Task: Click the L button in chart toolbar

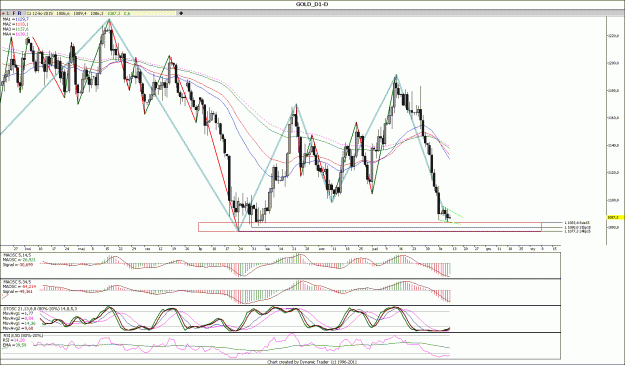Action: coord(8,13)
